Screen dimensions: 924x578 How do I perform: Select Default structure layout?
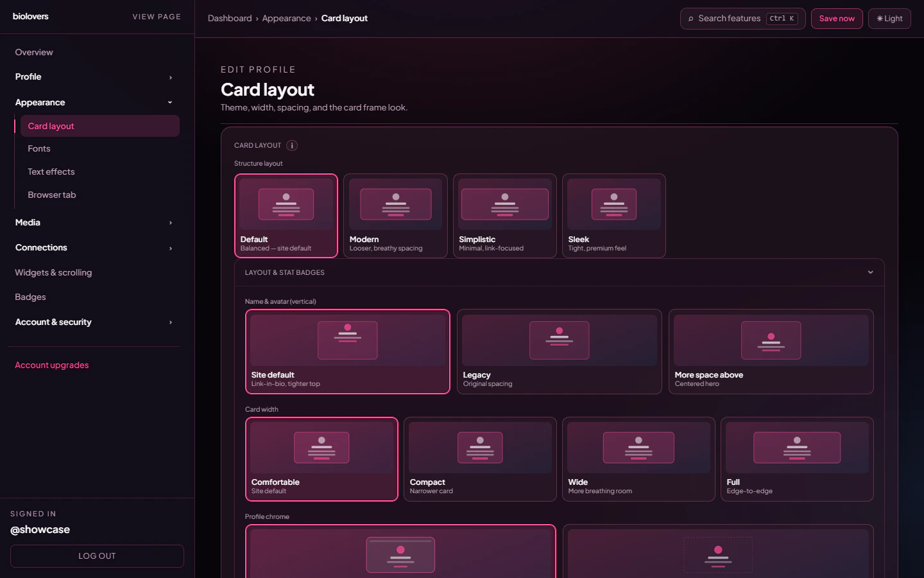(x=286, y=216)
